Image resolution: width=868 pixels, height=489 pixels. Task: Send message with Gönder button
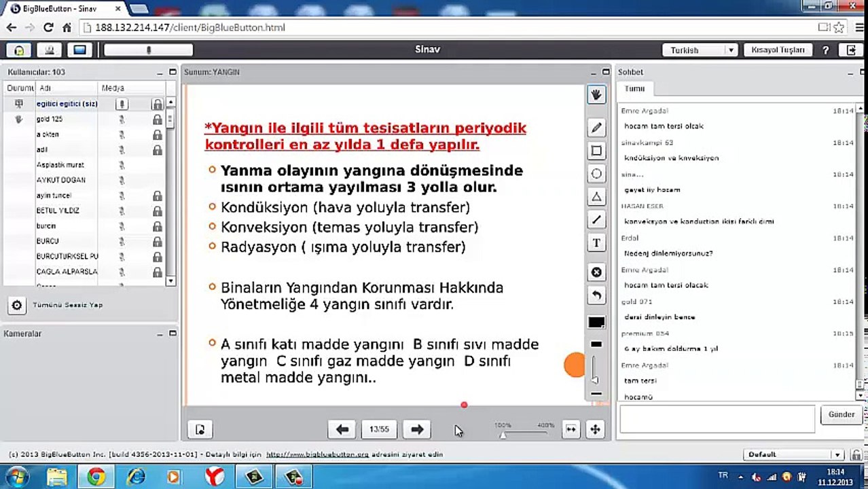[x=841, y=414]
